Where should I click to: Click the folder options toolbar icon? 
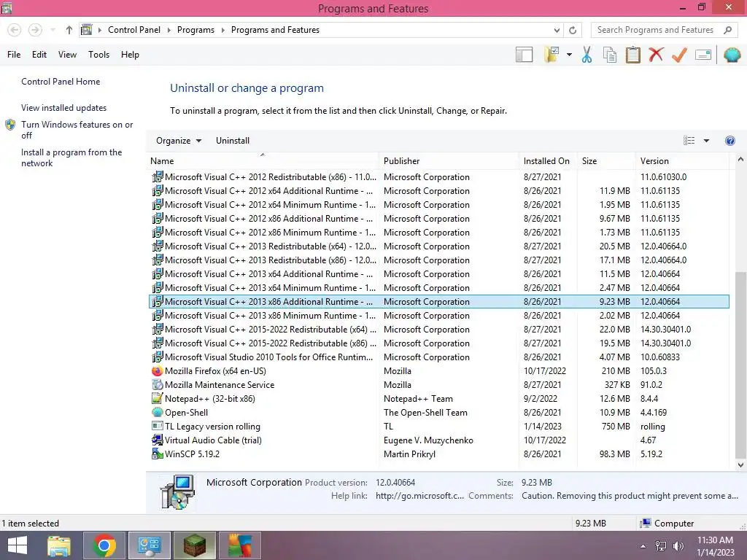tap(551, 54)
